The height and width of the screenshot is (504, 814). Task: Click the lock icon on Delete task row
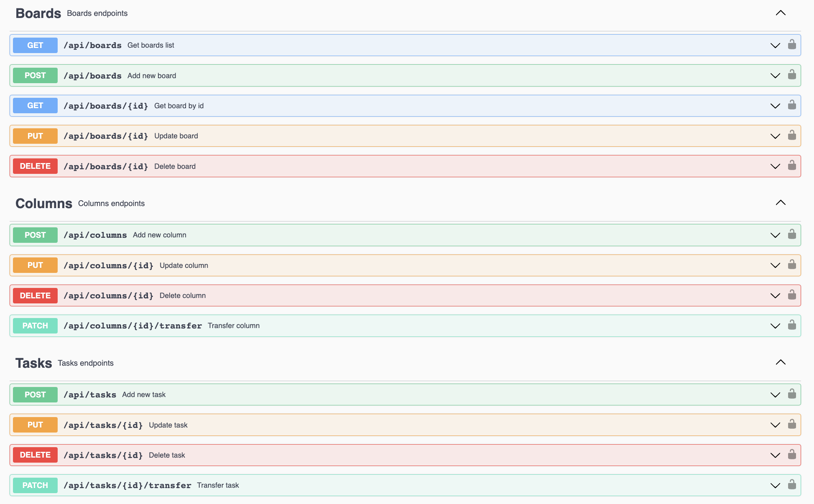792,454
